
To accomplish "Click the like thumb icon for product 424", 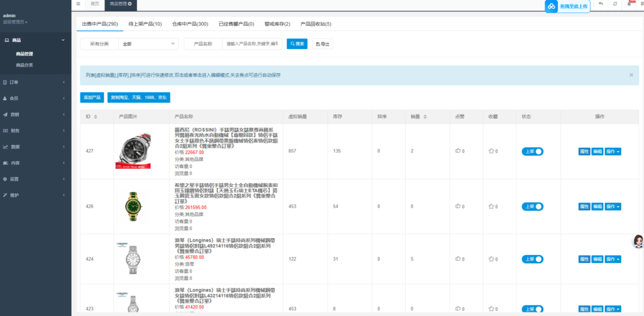I will 458,259.
